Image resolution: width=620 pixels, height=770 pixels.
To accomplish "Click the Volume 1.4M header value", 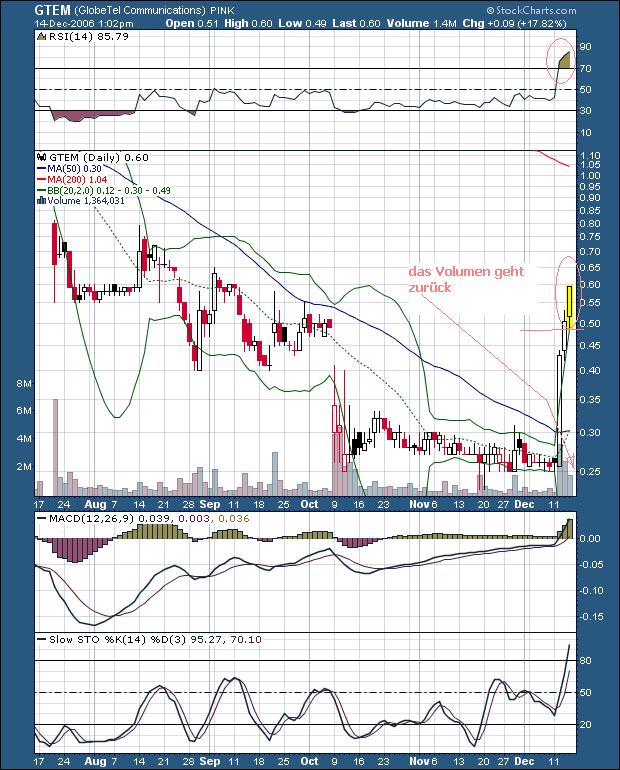I will [422, 24].
